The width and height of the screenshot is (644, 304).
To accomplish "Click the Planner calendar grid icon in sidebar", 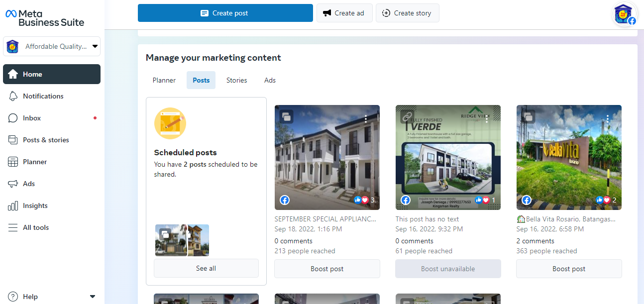I will tap(13, 162).
